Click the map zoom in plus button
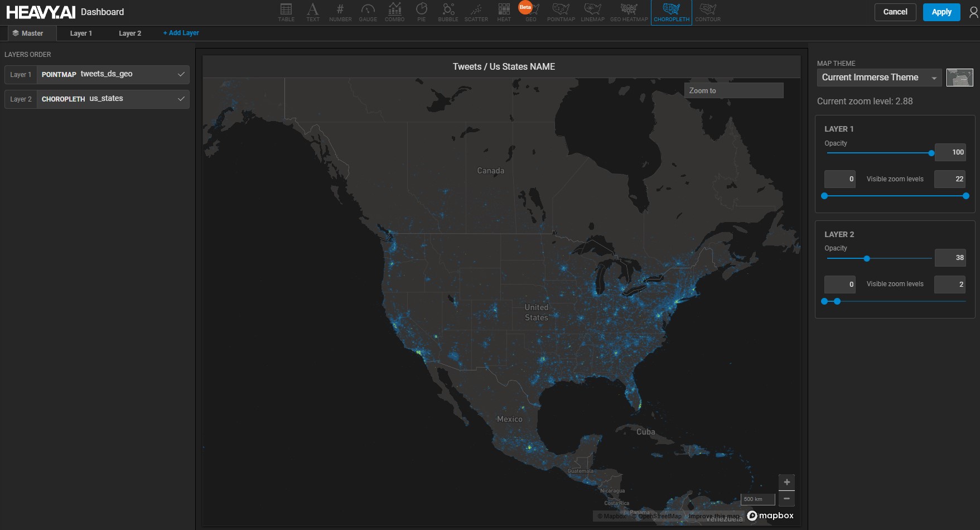The image size is (980, 530). point(786,482)
